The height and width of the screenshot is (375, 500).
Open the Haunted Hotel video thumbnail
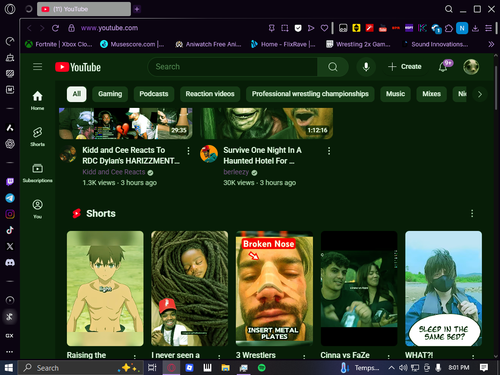tap(267, 123)
